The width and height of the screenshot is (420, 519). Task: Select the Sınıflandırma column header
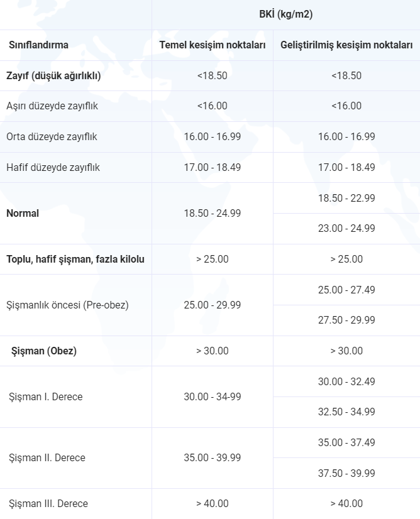click(39, 45)
